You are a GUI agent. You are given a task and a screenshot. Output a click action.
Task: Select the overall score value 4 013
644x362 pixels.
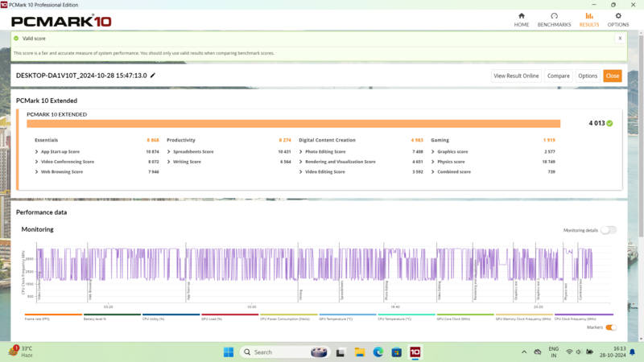[597, 123]
